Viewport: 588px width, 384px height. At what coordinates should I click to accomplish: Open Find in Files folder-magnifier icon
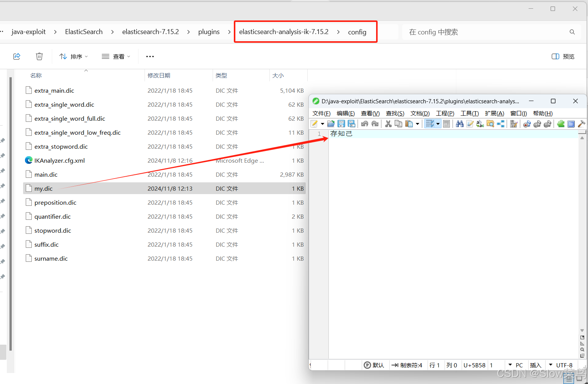point(490,124)
